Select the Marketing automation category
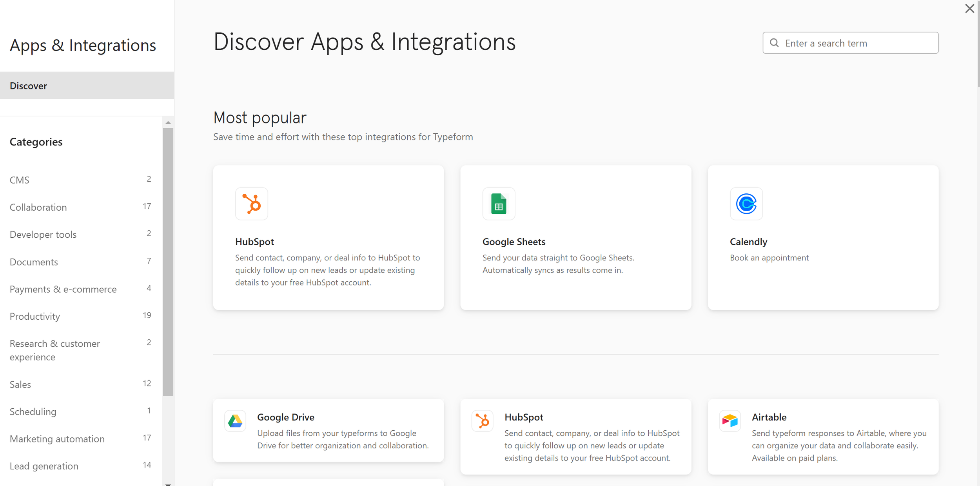This screenshot has width=980, height=486. (x=57, y=439)
